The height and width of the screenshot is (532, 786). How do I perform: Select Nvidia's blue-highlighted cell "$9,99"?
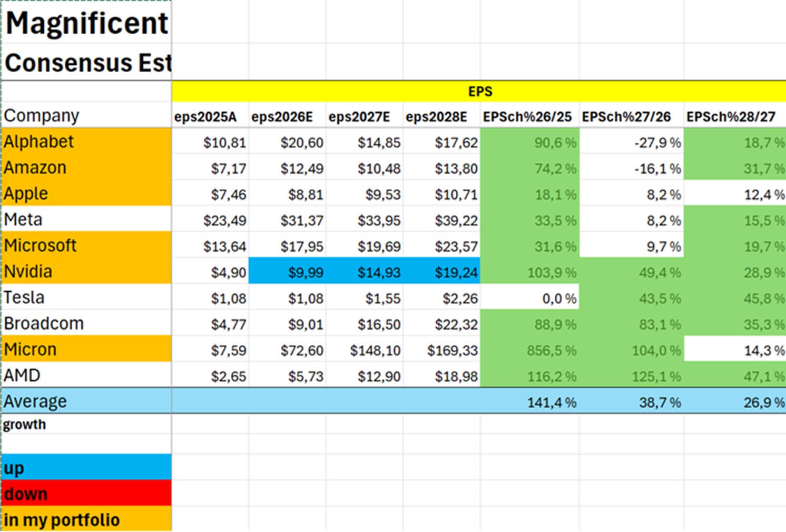point(287,271)
